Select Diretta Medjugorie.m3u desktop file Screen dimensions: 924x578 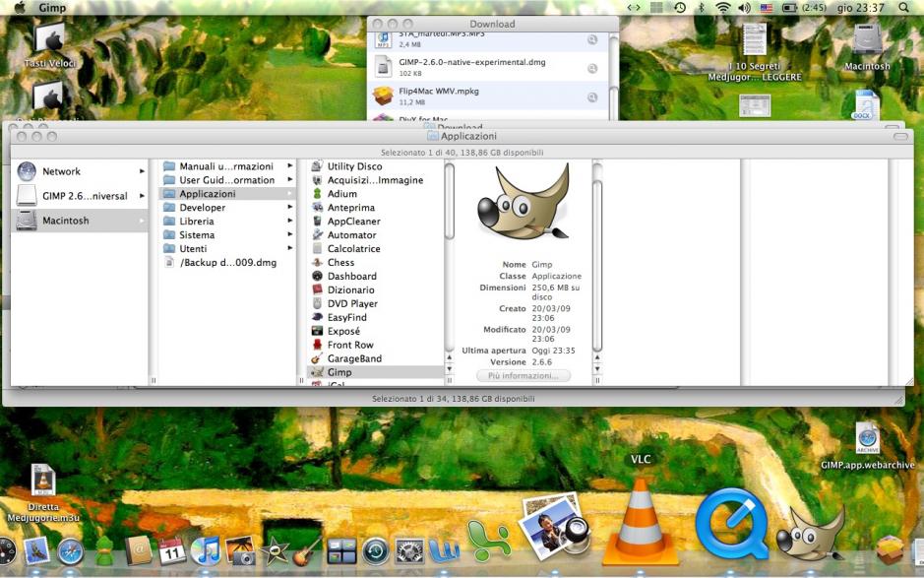click(43, 493)
